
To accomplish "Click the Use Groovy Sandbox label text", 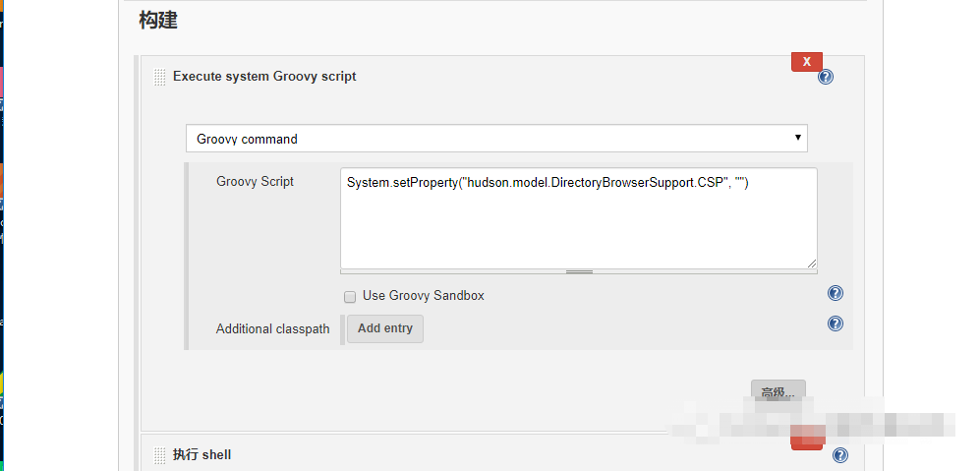I will (x=423, y=296).
